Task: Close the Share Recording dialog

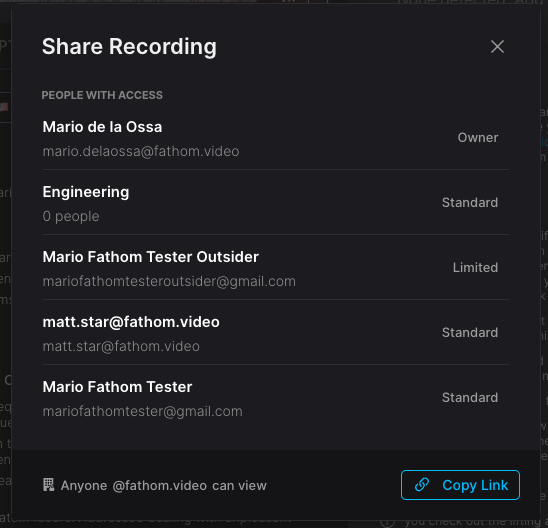Action: pyautogui.click(x=497, y=46)
